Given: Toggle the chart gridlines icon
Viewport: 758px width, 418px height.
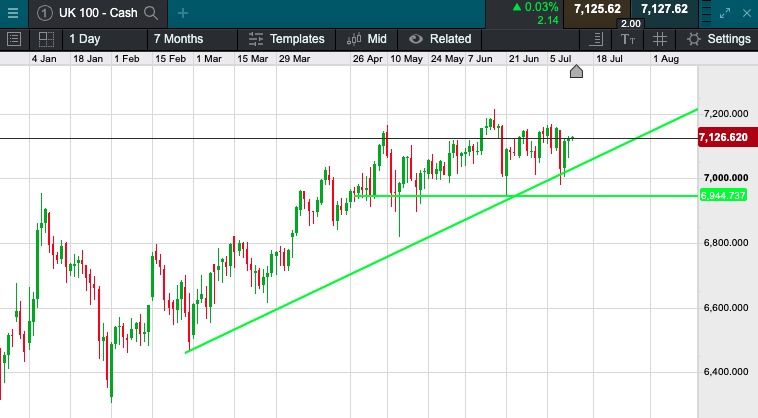Looking at the screenshot, I should (659, 39).
